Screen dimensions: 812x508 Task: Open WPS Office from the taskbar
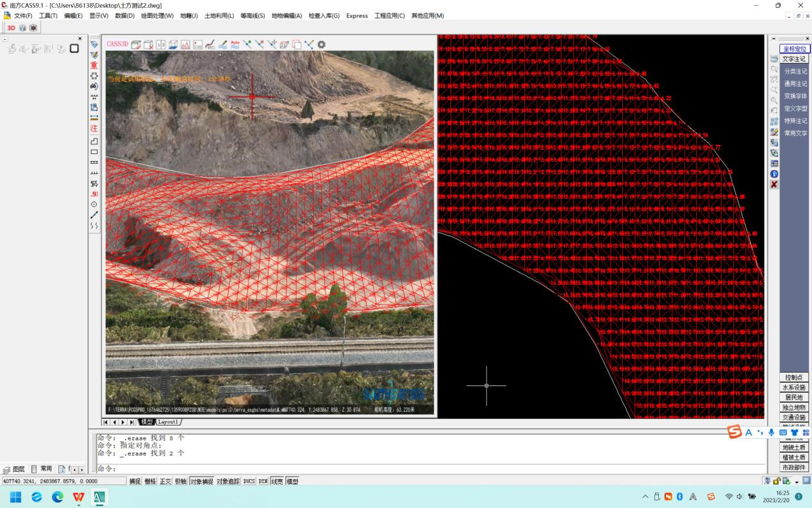(x=78, y=497)
